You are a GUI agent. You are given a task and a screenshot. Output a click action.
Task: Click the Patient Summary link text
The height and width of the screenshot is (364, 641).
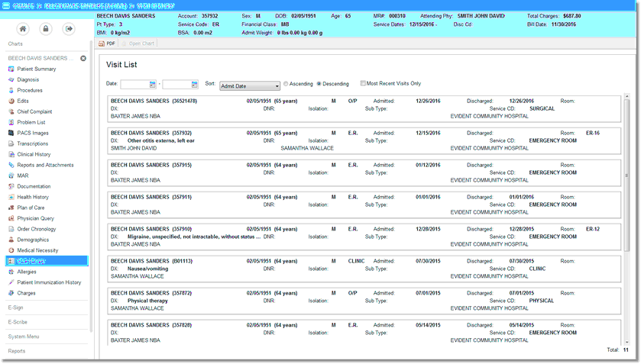(37, 69)
